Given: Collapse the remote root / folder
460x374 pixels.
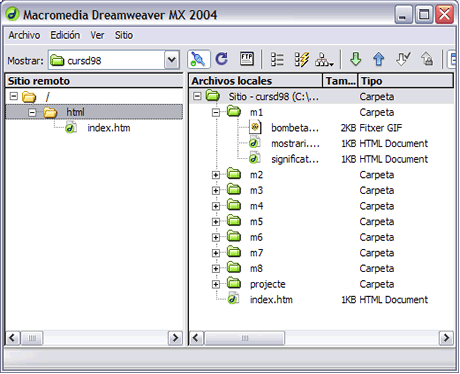Looking at the screenshot, I should coord(14,96).
